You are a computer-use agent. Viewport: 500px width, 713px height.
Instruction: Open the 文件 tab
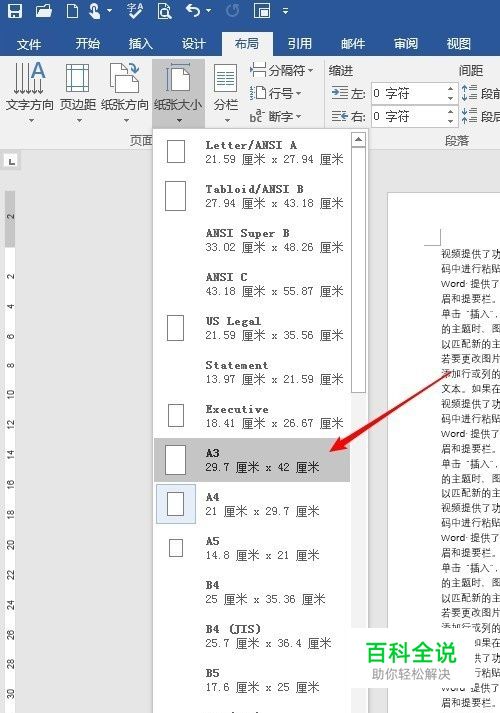[x=29, y=44]
